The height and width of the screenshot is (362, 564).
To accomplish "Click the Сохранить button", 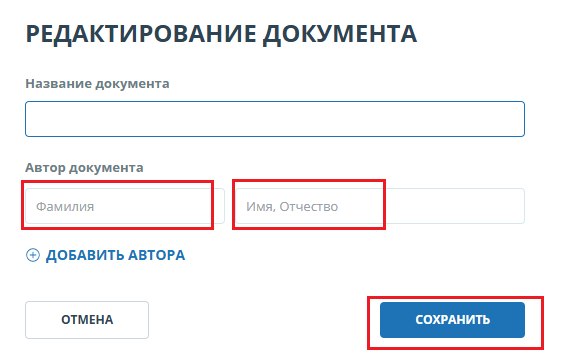I will (x=452, y=320).
